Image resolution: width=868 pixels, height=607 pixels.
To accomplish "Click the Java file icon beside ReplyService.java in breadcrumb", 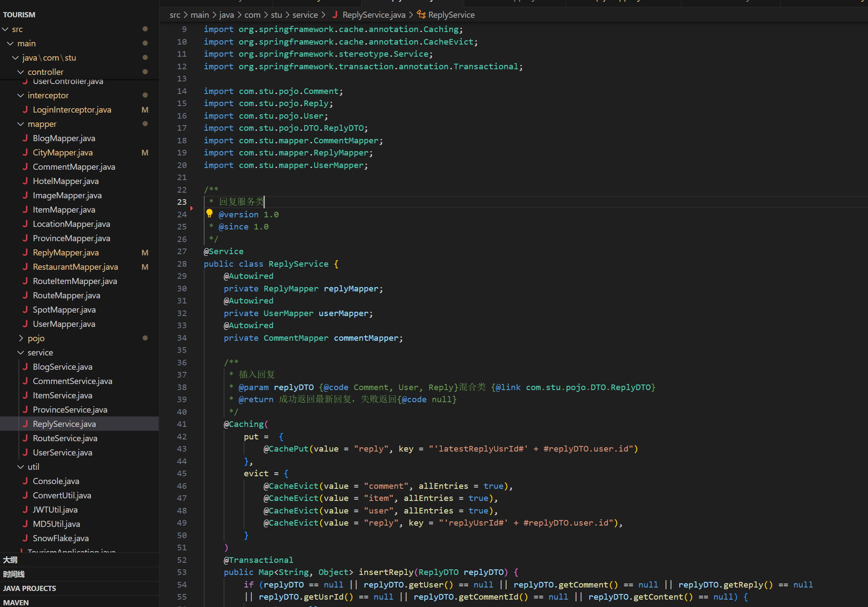I will pyautogui.click(x=335, y=15).
